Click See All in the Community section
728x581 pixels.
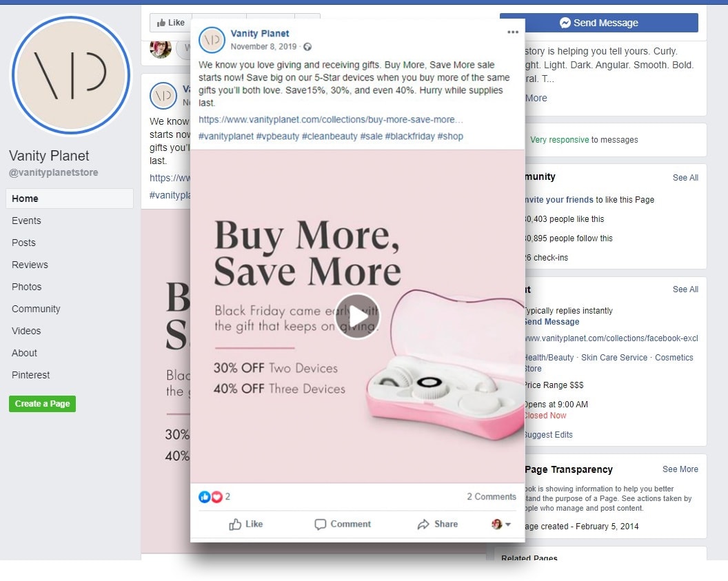pyautogui.click(x=685, y=178)
